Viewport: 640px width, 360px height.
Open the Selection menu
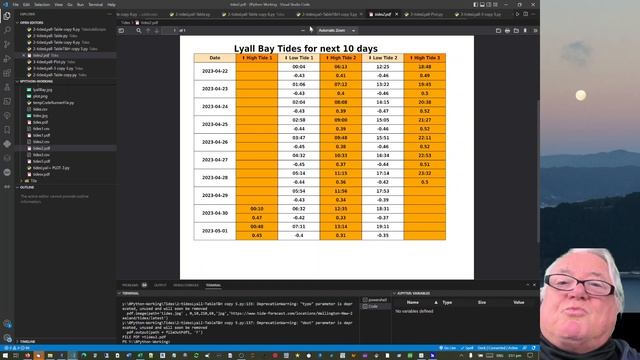pyautogui.click(x=42, y=4)
